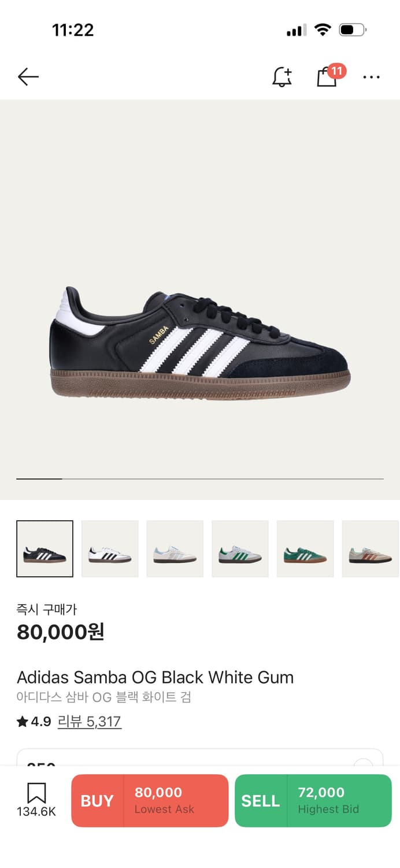Tap the image carousel progress bar
The image size is (400, 868).
[x=200, y=479]
